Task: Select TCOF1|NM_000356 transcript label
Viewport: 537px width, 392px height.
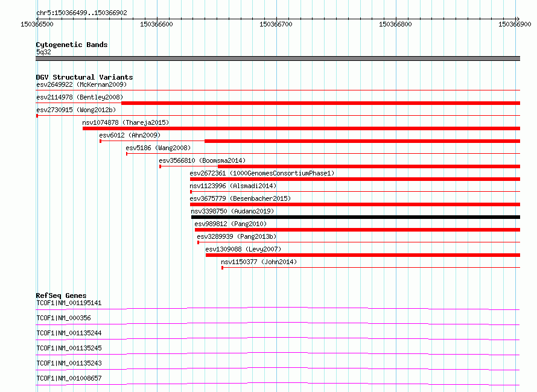Action: click(63, 318)
